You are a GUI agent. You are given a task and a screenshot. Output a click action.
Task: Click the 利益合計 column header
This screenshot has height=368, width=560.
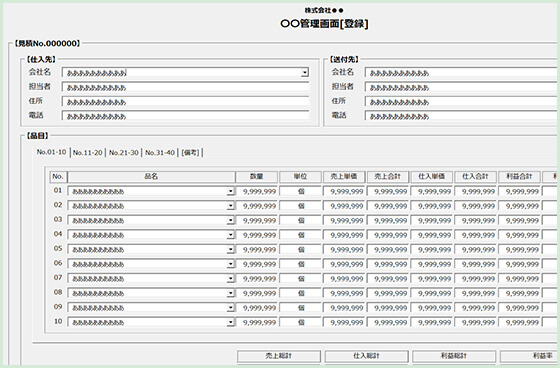(520, 176)
